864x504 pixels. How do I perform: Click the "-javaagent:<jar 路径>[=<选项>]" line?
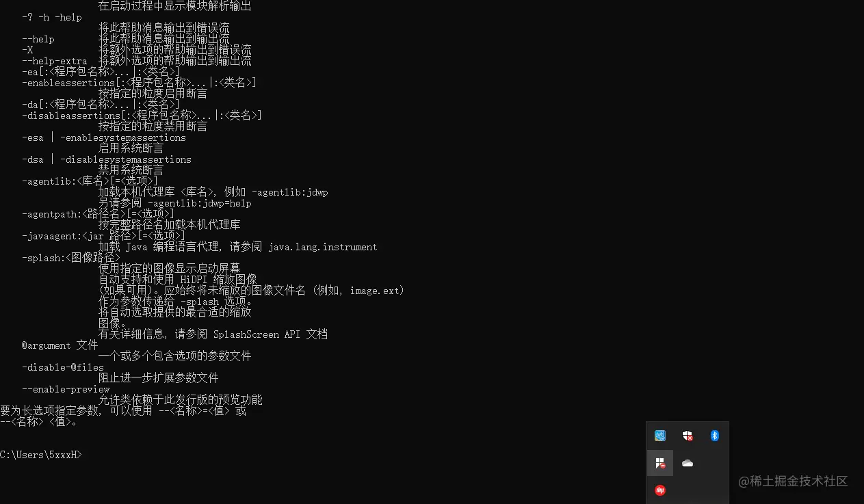click(104, 236)
